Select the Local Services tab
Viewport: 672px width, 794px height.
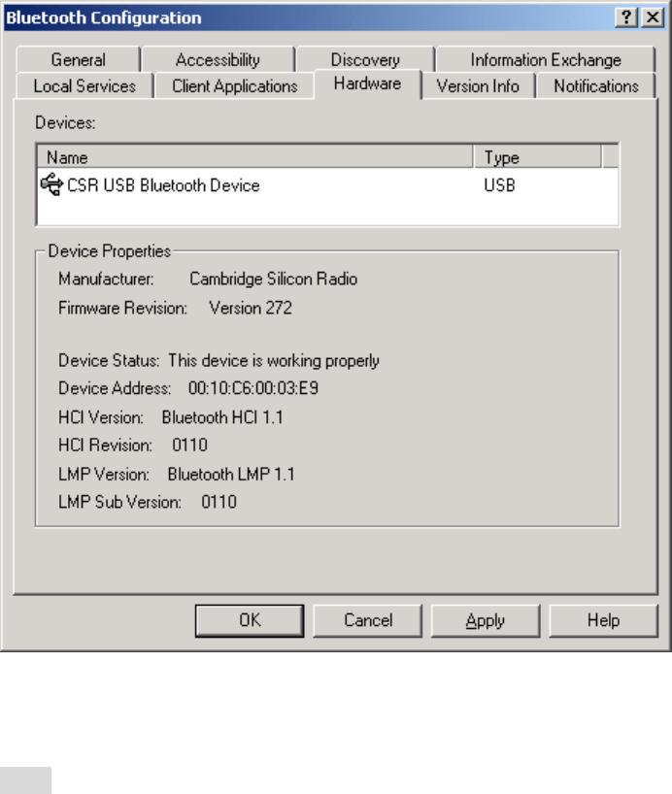[x=84, y=86]
